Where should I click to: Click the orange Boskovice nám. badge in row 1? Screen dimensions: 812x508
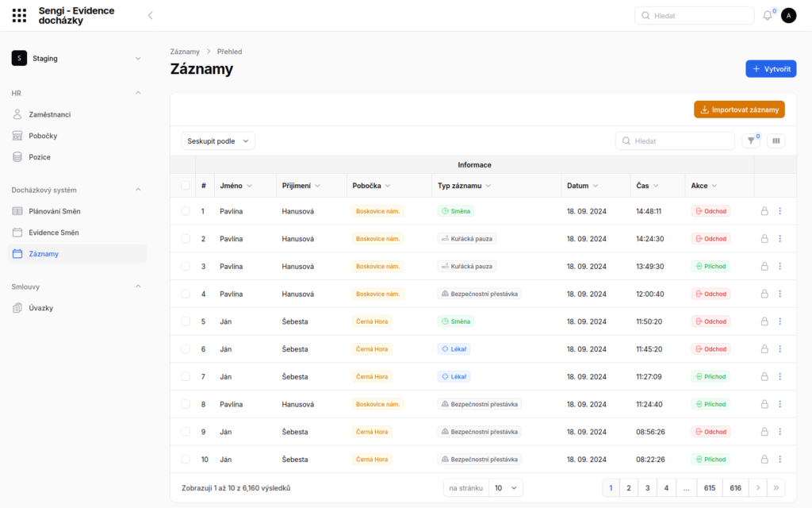point(378,211)
